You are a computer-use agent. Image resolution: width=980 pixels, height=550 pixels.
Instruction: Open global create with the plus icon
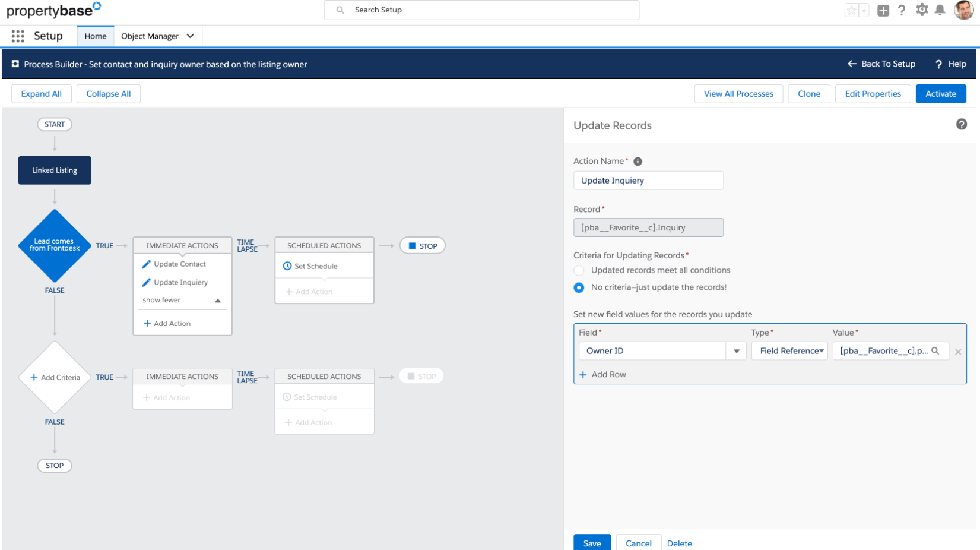883,10
